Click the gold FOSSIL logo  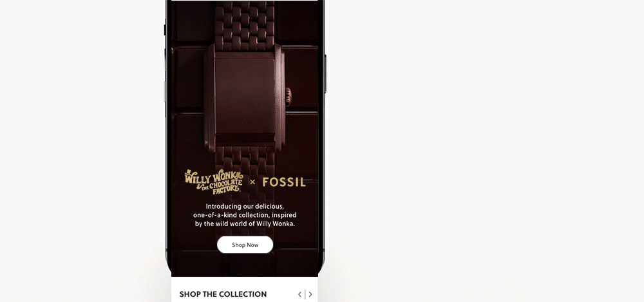[x=284, y=182]
